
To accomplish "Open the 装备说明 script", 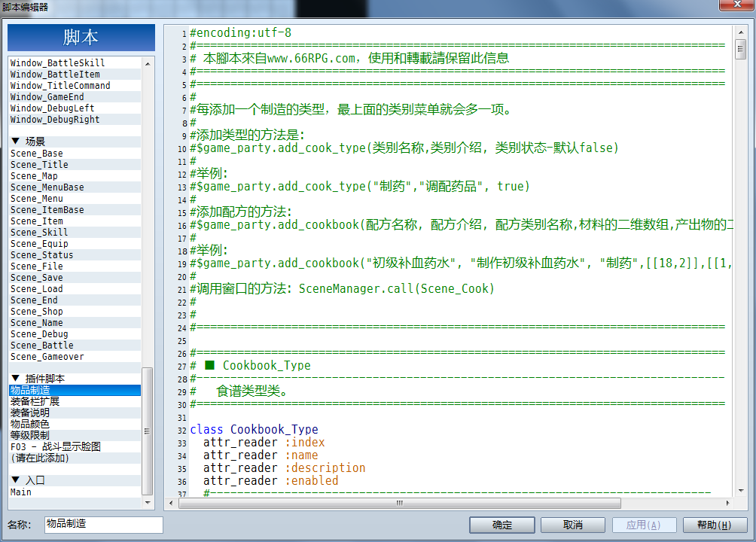I will tap(75, 413).
